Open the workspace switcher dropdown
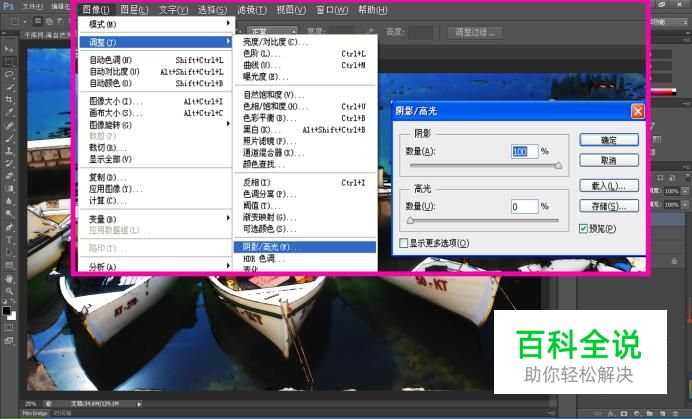The height and width of the screenshot is (419, 692). [x=670, y=22]
